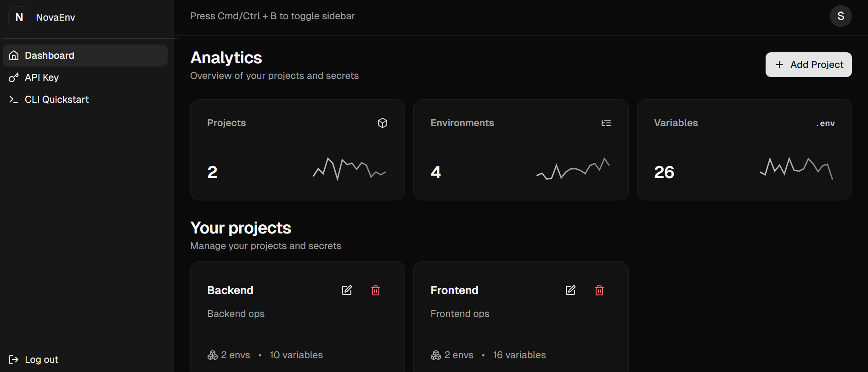Go to the API Key page
Screen dimensions: 868x372
click(42, 78)
